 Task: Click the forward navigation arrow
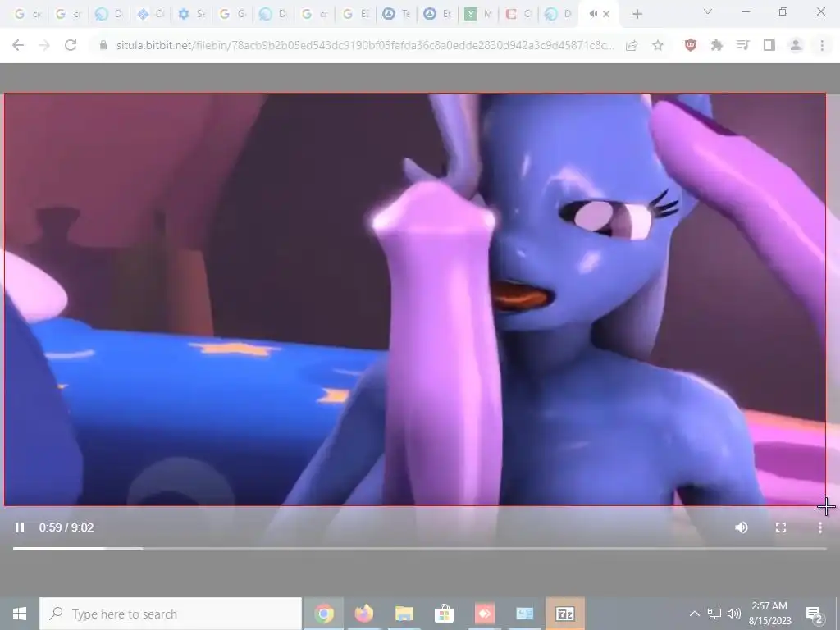pyautogui.click(x=44, y=46)
